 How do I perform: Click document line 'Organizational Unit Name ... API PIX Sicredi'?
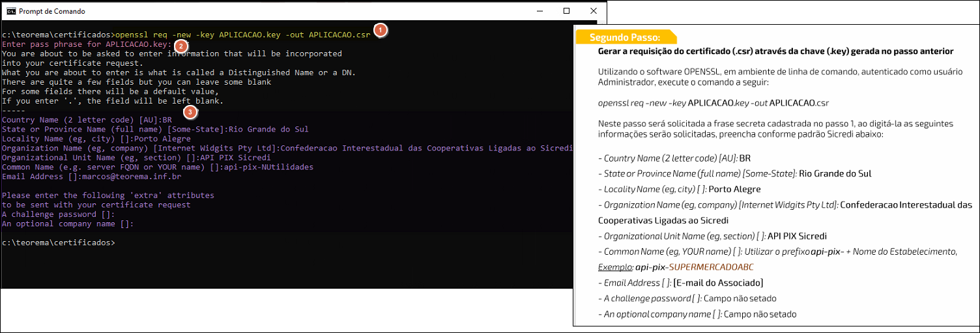tap(712, 237)
